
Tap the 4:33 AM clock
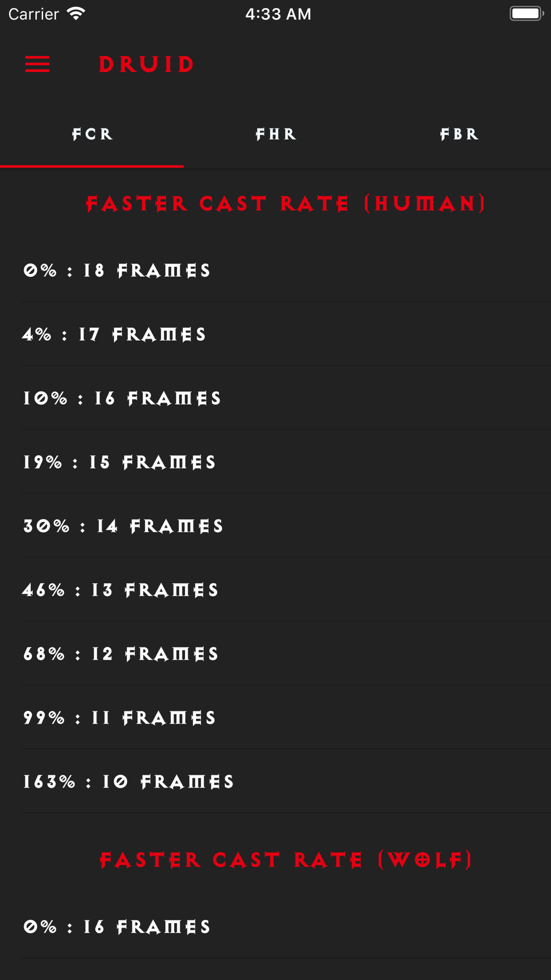pos(278,14)
